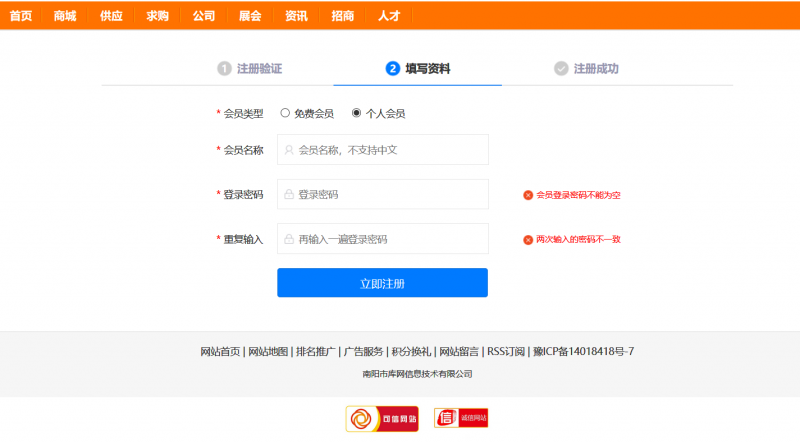800x442 pixels.
Task: Open the 招商 navigation menu item
Action: [x=342, y=16]
